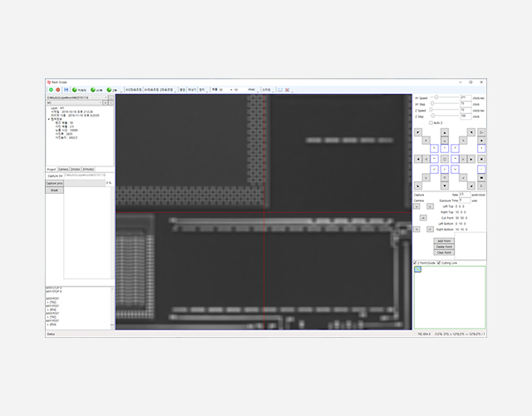Click the blue-outlined up-right diagonal arrow

point(455,148)
